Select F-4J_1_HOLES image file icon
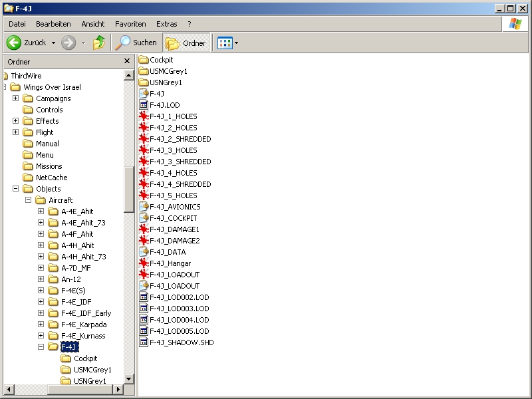Viewport: 532px width, 399px height. pos(144,116)
